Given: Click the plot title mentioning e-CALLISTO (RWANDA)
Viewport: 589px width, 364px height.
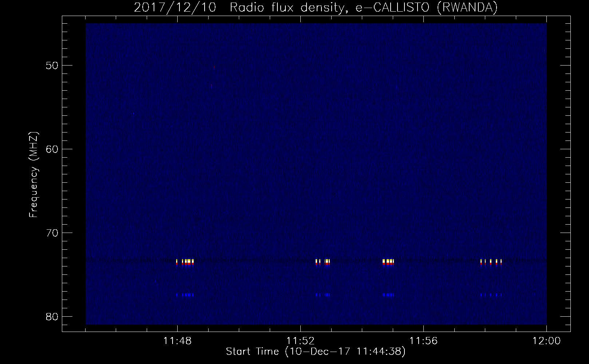Looking at the screenshot, I should (x=316, y=8).
